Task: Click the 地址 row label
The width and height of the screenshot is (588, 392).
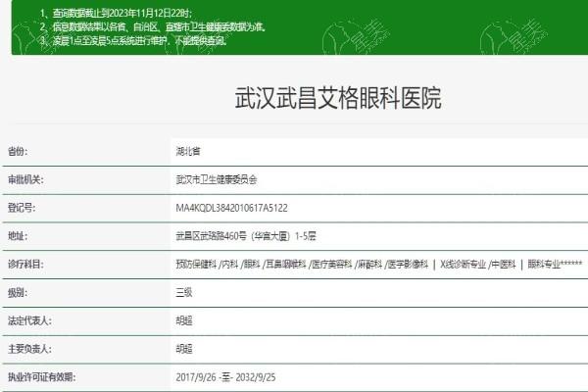Action: pyautogui.click(x=18, y=236)
